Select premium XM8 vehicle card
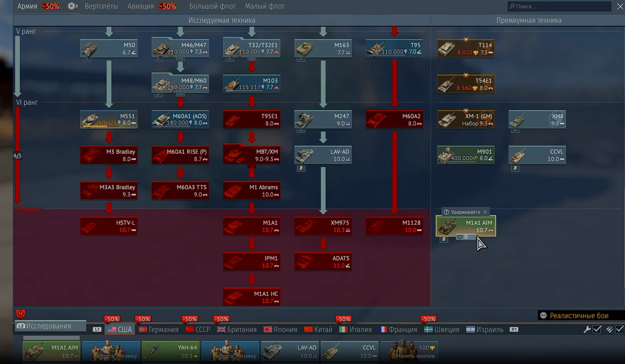This screenshot has width=625, height=364. pos(537,120)
